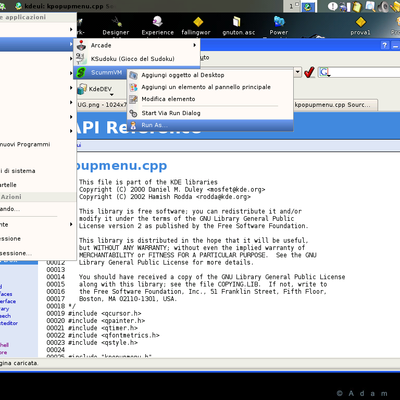Select Modifica elemento in context menu
Image resolution: width=400 pixels, height=400 pixels.
[210, 99]
